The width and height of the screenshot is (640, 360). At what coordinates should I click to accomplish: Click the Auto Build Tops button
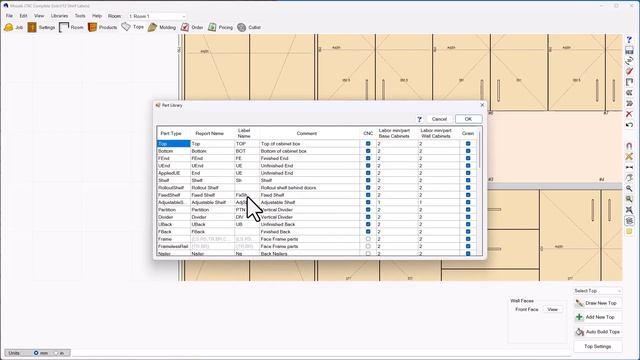598,332
